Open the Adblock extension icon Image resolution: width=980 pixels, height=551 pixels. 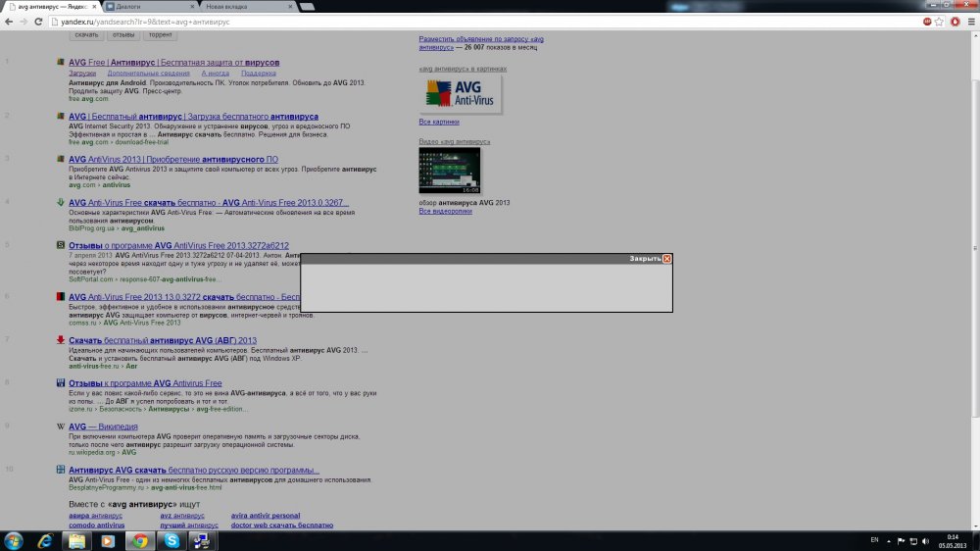point(927,22)
